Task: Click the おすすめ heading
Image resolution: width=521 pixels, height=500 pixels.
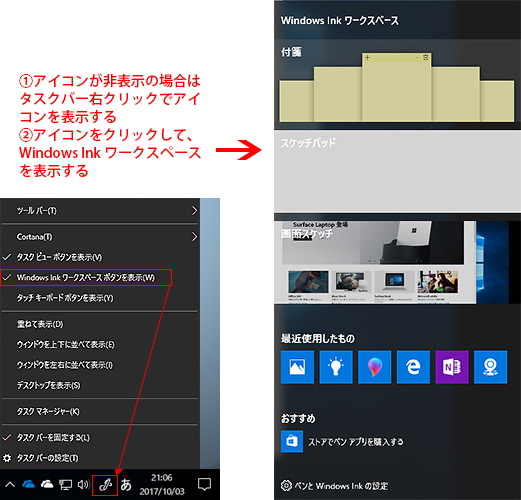Action: pyautogui.click(x=298, y=418)
